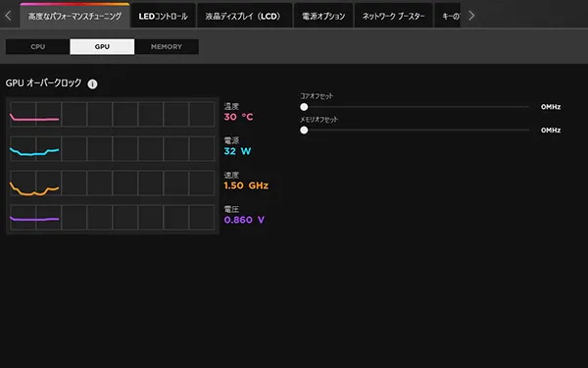Click the コアオフセット slider handle
Viewport: 588px width, 368px height.
304,107
